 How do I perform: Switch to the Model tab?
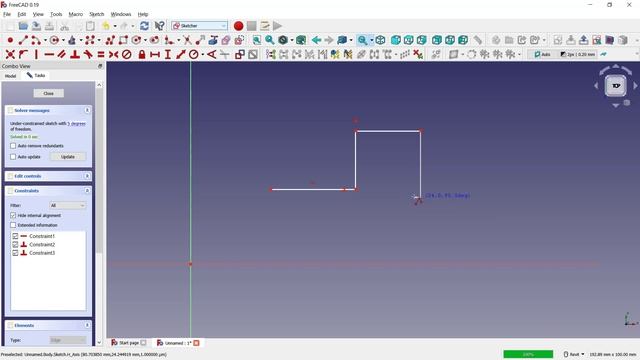click(x=11, y=76)
